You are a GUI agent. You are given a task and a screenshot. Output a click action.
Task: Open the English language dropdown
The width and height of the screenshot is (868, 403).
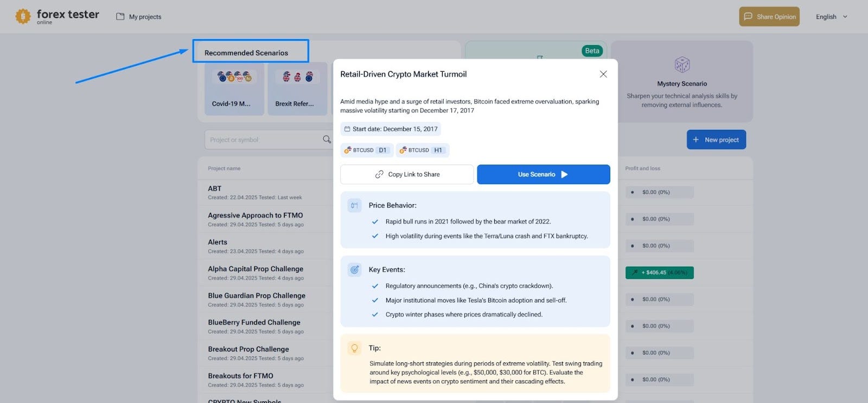[832, 17]
